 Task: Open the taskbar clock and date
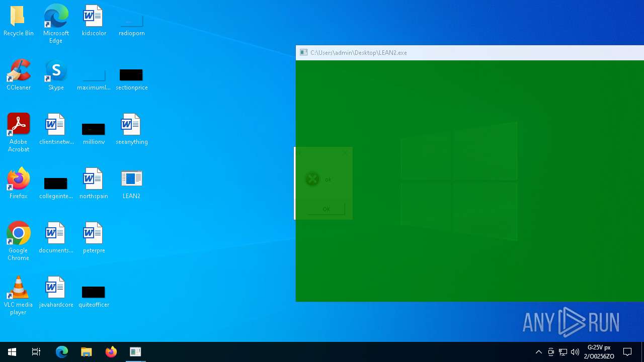coord(599,352)
